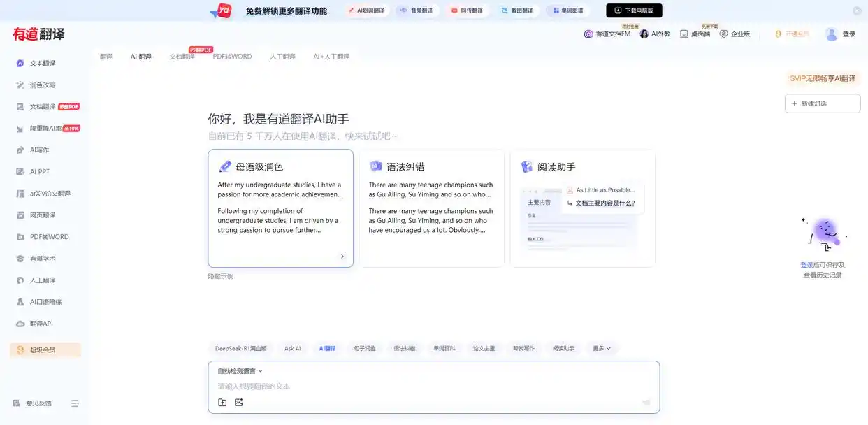Switch to the 文档翻译 tab

[x=182, y=56]
